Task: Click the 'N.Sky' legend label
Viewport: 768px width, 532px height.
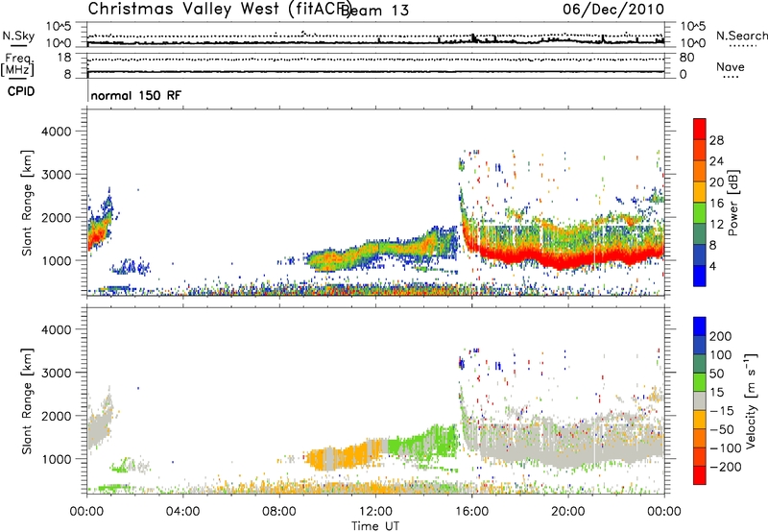Action: [x=18, y=36]
